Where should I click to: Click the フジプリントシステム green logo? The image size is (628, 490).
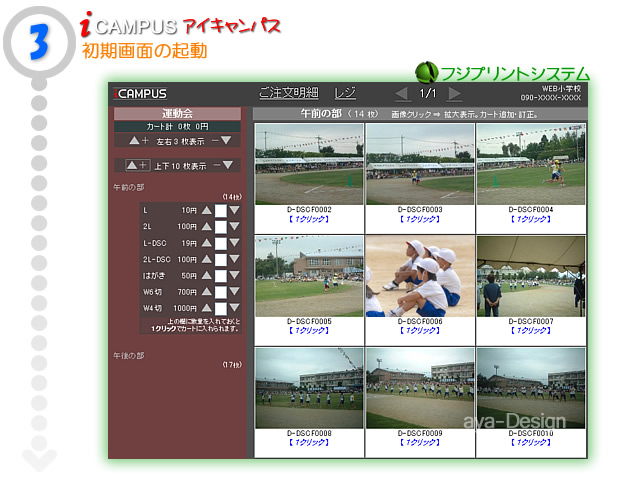[x=502, y=73]
